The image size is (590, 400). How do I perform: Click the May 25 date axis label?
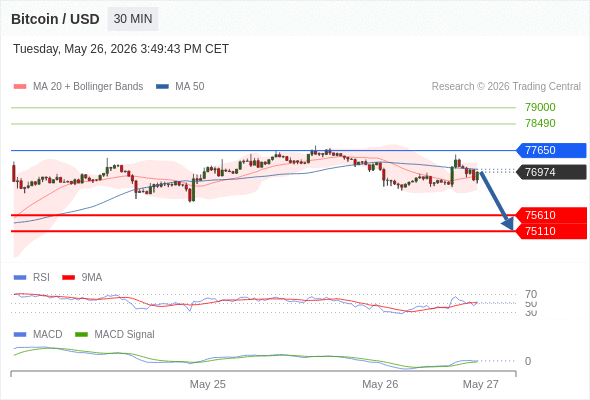pyautogui.click(x=208, y=384)
